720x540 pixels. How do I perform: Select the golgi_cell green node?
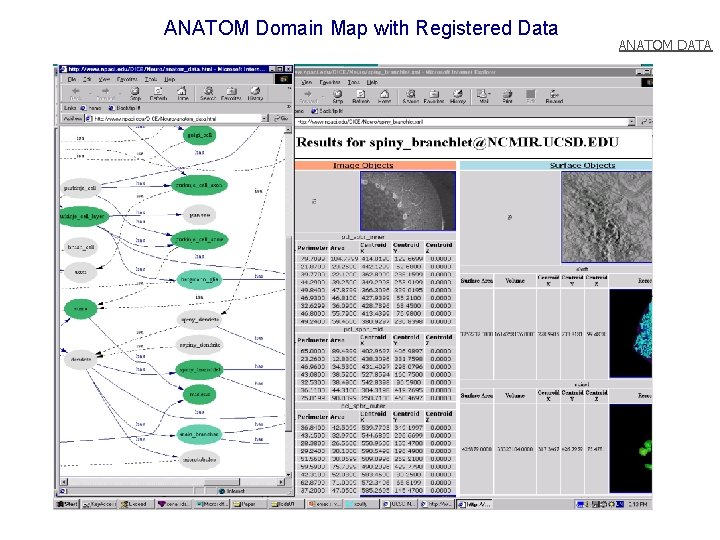tap(199, 135)
